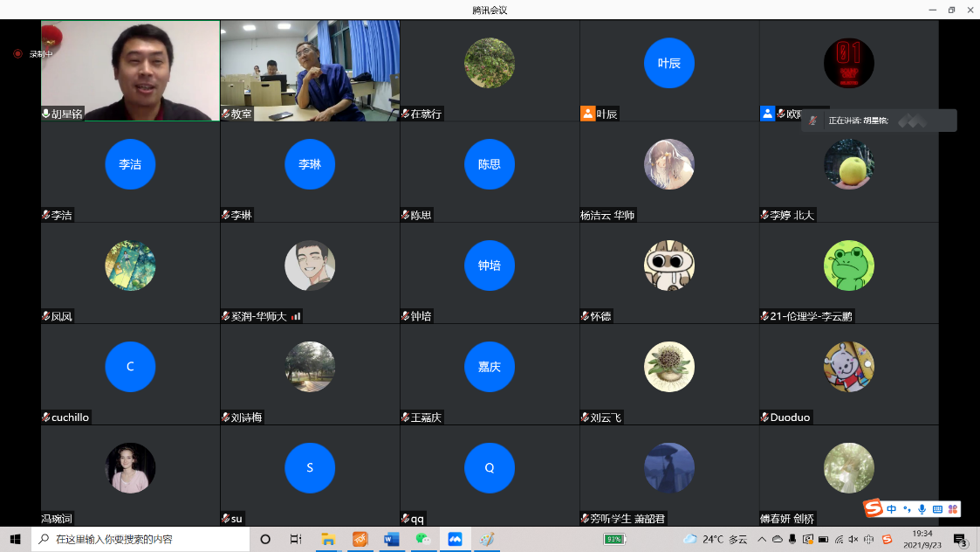Click the Sogou voice input microphone
The width and height of the screenshot is (980, 552).
[x=922, y=509]
